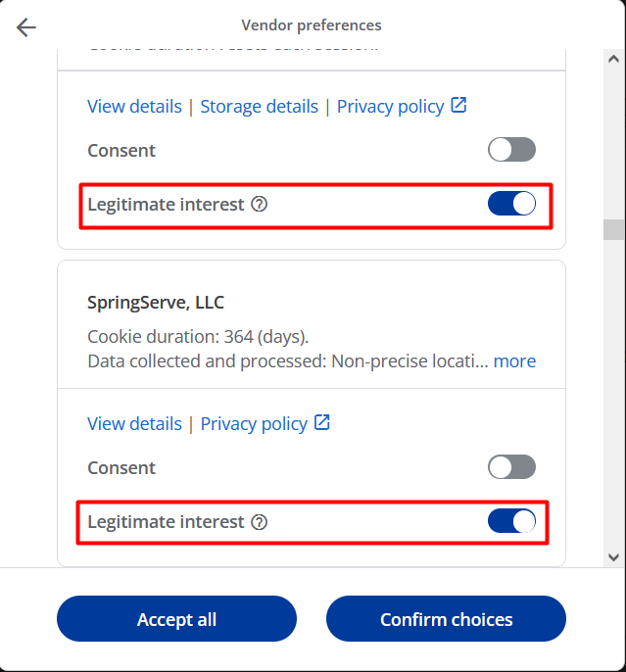Image resolution: width=626 pixels, height=672 pixels.
Task: Open the upper vendor Privacy policy link
Action: tap(390, 106)
